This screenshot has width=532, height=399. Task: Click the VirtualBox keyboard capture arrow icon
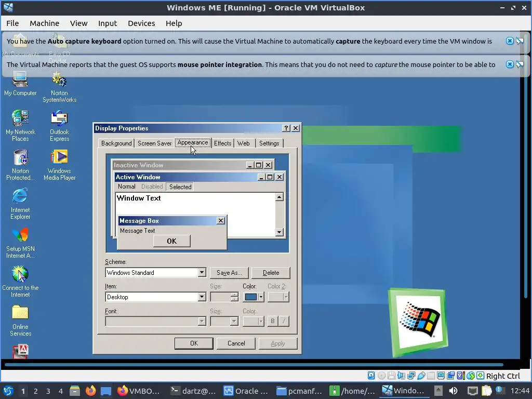point(480,375)
